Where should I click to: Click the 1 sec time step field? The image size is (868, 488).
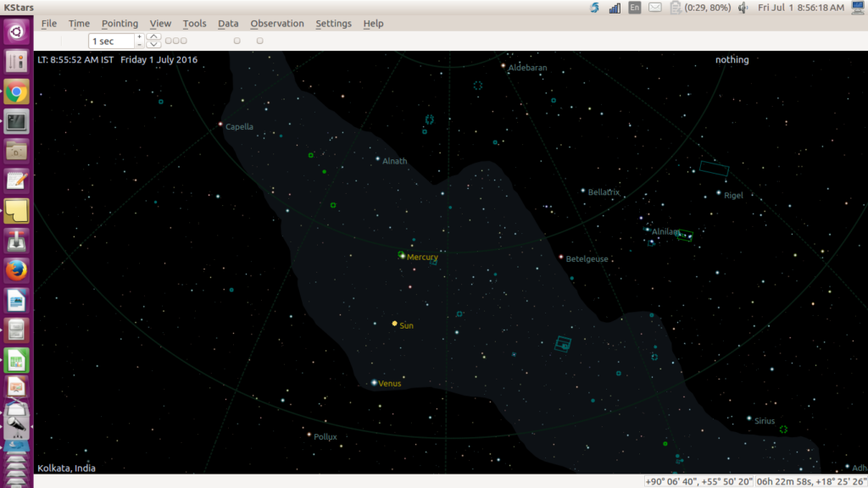point(111,41)
